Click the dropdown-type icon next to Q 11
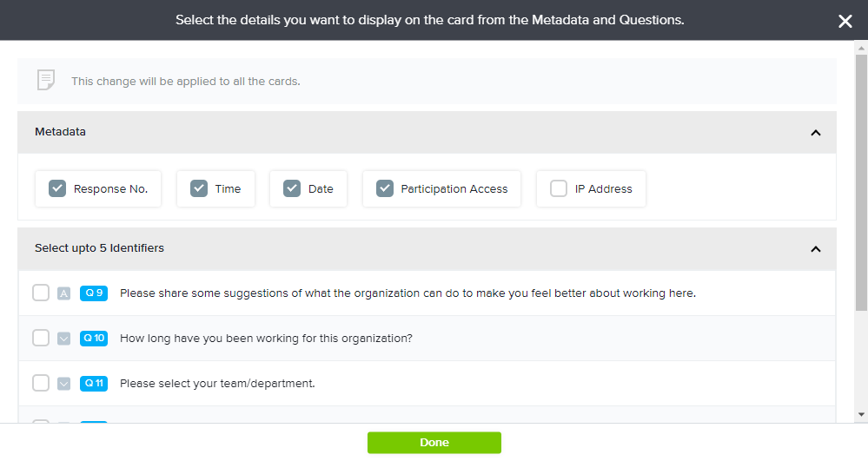 [x=63, y=384]
